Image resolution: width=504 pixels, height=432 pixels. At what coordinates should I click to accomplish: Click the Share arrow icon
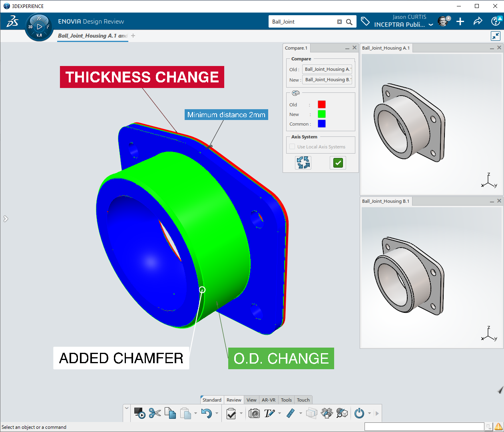[478, 21]
